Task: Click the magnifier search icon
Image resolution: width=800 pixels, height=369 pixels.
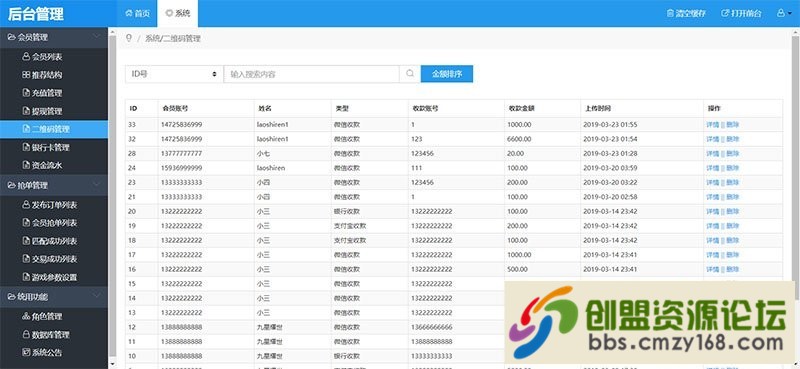Action: coord(410,73)
